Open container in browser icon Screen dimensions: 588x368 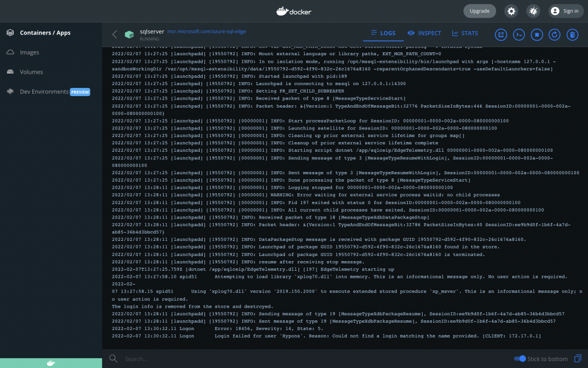pos(501,34)
